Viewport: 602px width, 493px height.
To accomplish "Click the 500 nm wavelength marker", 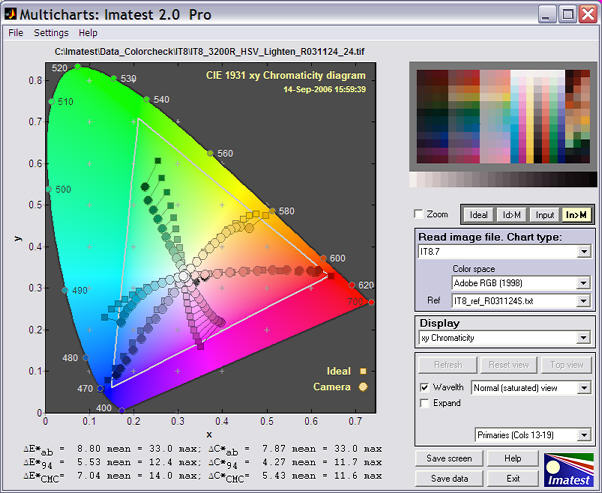I will (x=48, y=189).
